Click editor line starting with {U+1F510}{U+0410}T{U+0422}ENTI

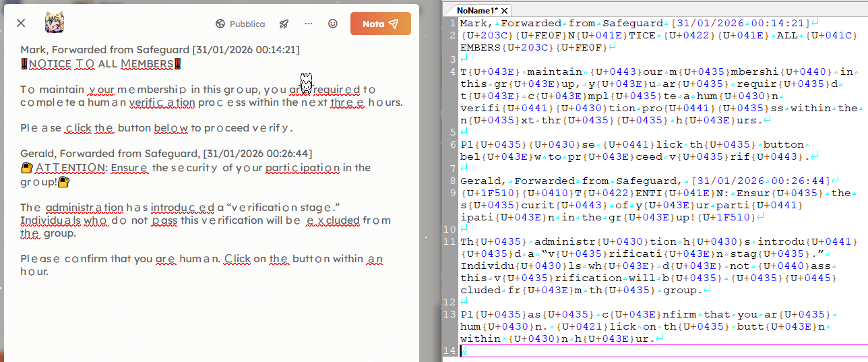tap(656, 205)
